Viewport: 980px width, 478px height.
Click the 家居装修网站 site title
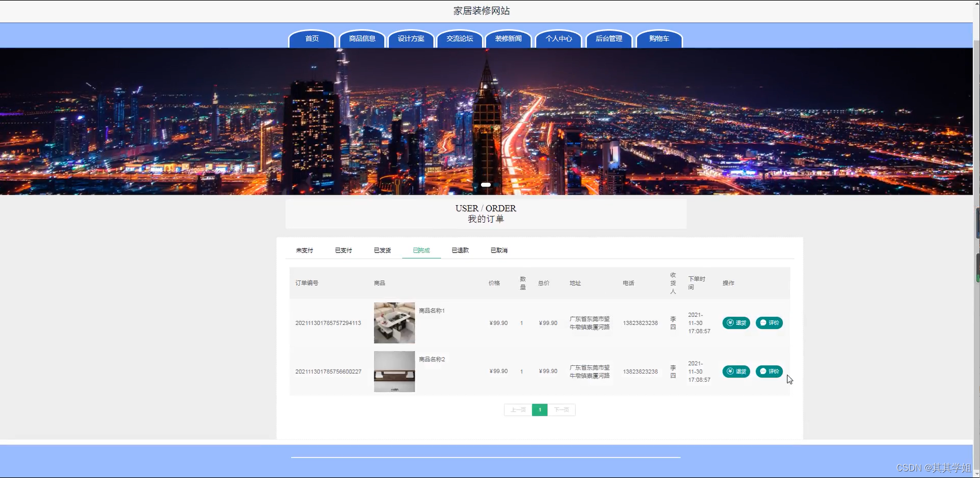(482, 11)
